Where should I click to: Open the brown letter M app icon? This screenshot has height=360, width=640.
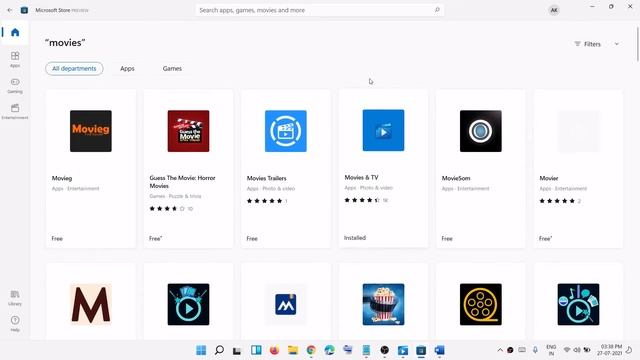tap(91, 304)
